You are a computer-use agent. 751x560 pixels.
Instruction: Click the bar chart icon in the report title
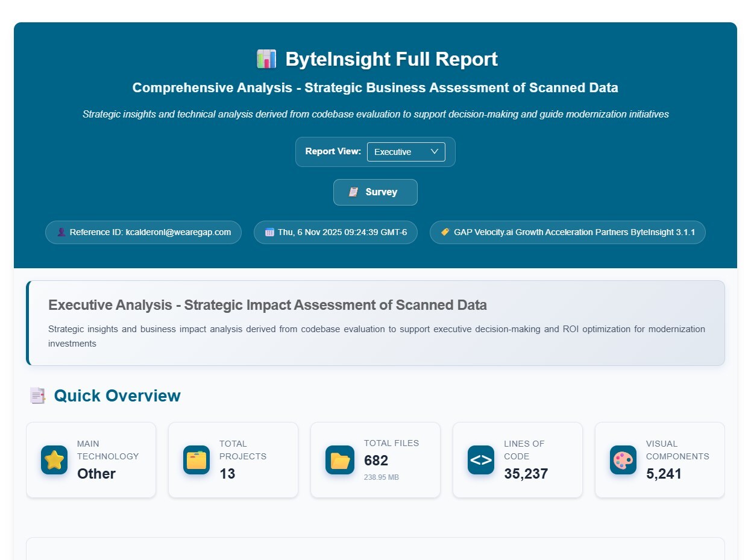pos(267,58)
